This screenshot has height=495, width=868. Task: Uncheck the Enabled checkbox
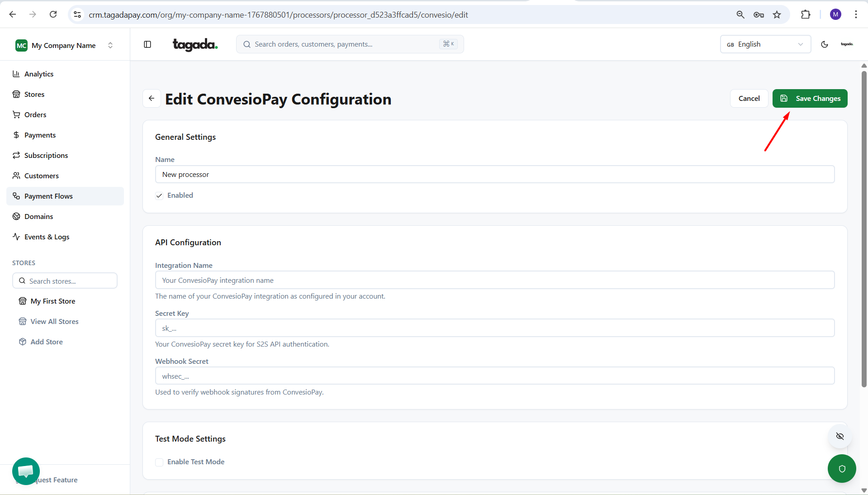pyautogui.click(x=159, y=195)
